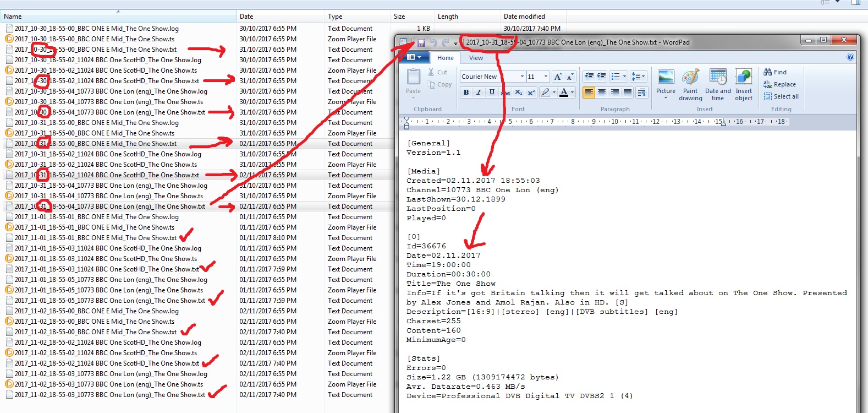868x413 pixels.
Task: Increase paragraph indent
Action: coord(601,77)
